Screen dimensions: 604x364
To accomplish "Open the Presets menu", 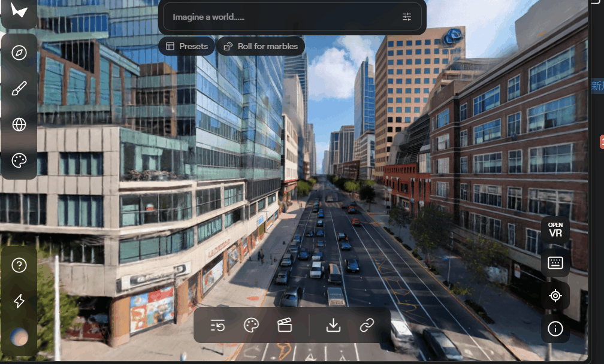I will (187, 46).
